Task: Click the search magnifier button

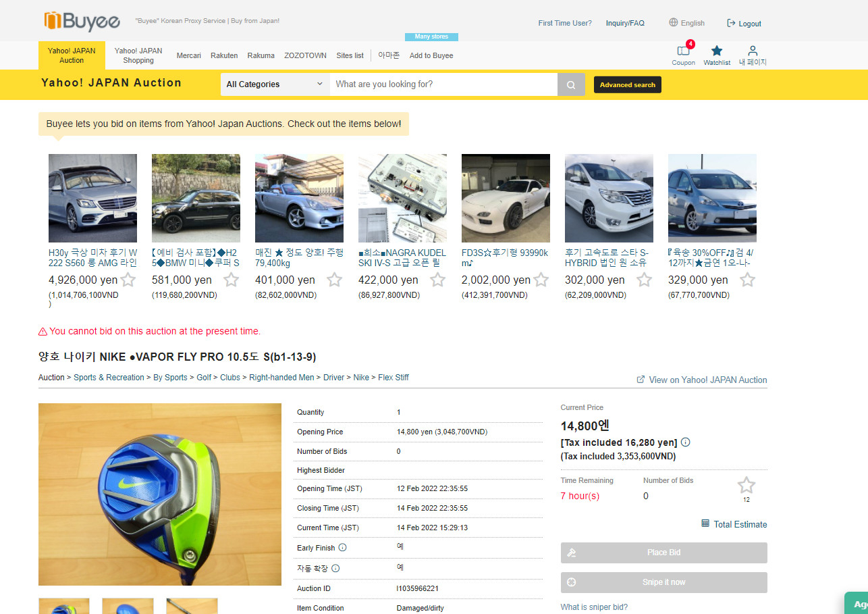Action: coord(571,84)
